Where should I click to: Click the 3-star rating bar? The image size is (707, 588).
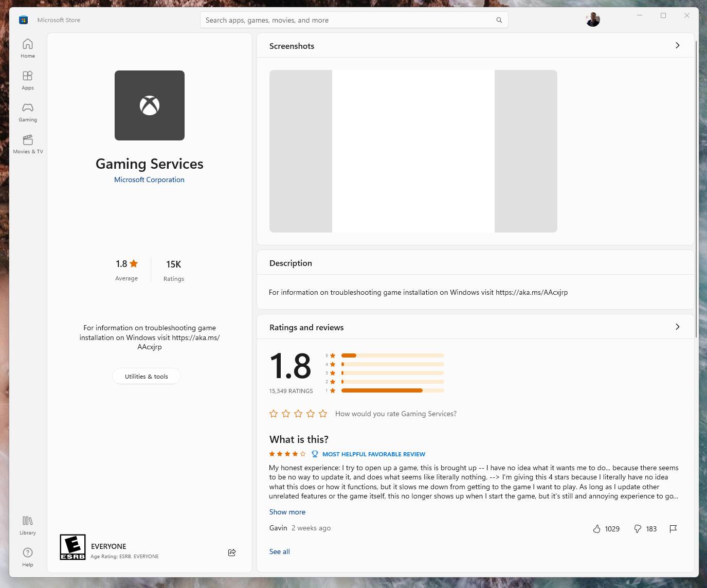pyautogui.click(x=392, y=373)
